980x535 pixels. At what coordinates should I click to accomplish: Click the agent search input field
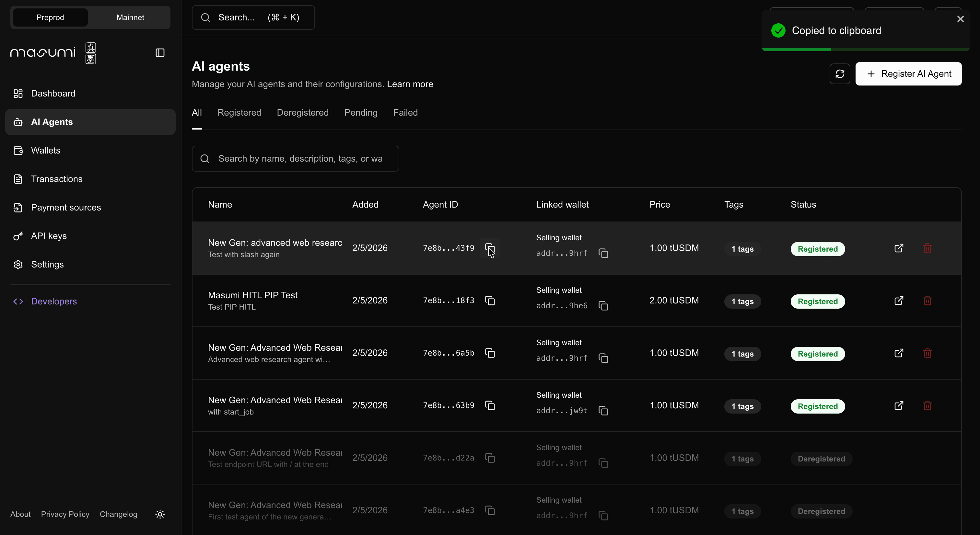(295, 159)
